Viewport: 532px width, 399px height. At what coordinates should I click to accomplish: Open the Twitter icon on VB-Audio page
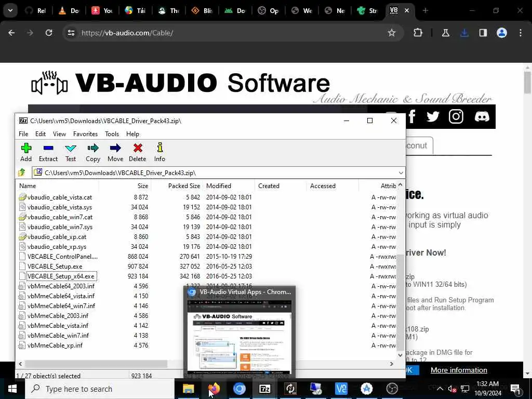click(x=433, y=117)
